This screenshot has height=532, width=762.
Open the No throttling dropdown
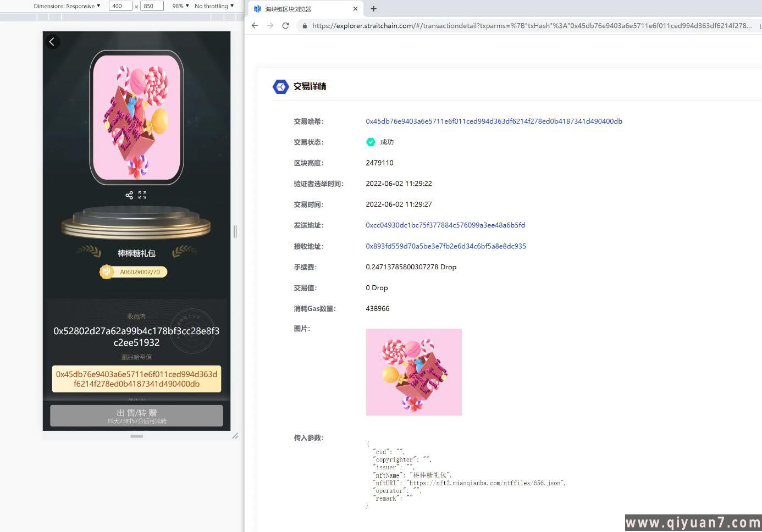coord(214,6)
